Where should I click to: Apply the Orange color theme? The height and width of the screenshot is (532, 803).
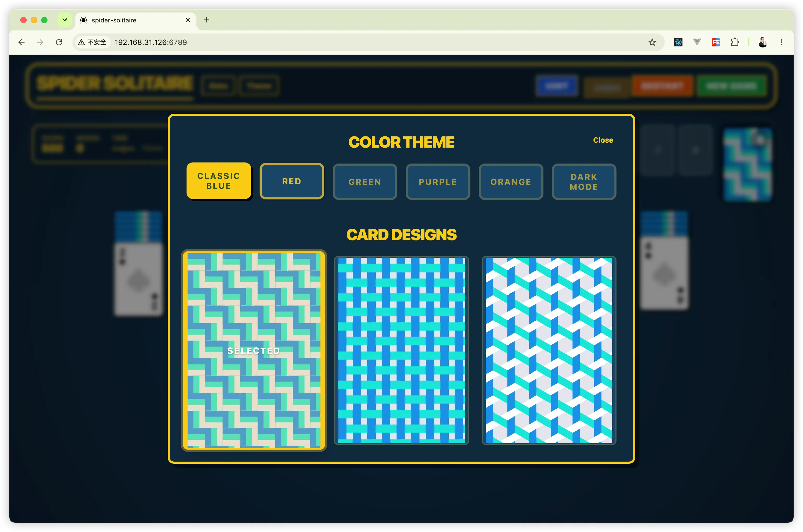pyautogui.click(x=511, y=182)
